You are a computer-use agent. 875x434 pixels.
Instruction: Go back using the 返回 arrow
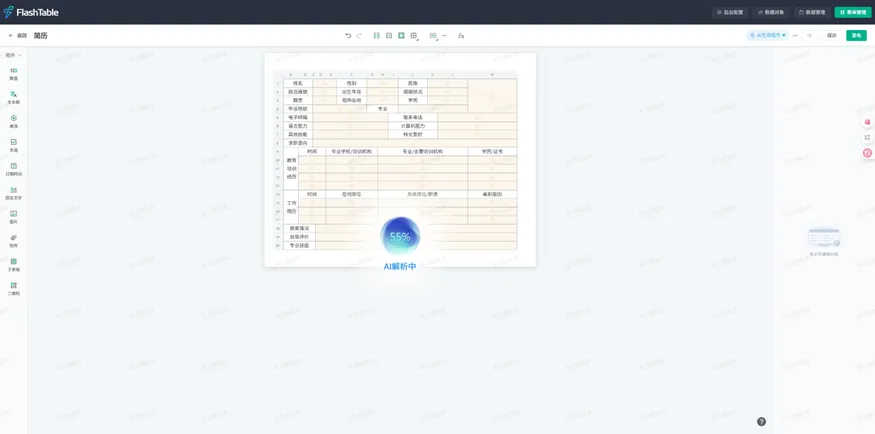17,35
